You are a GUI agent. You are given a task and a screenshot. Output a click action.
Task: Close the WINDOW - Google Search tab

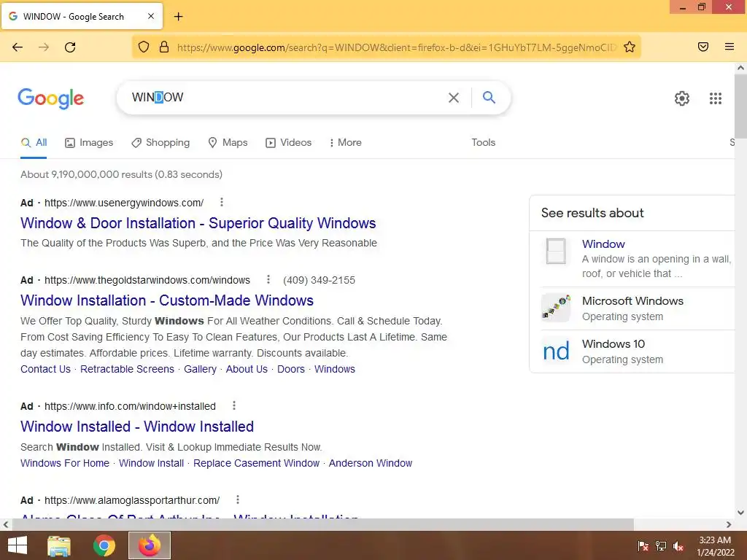(150, 16)
